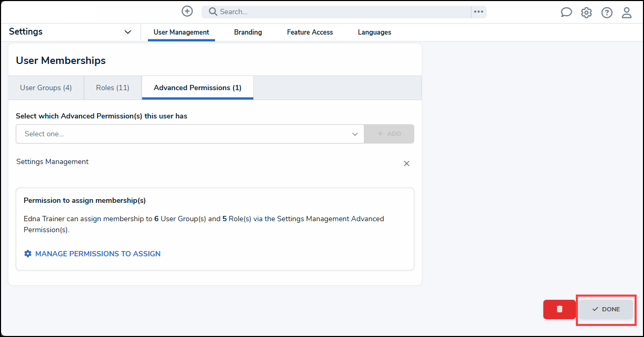Remove the Settings Management permission
The height and width of the screenshot is (337, 644).
(406, 164)
